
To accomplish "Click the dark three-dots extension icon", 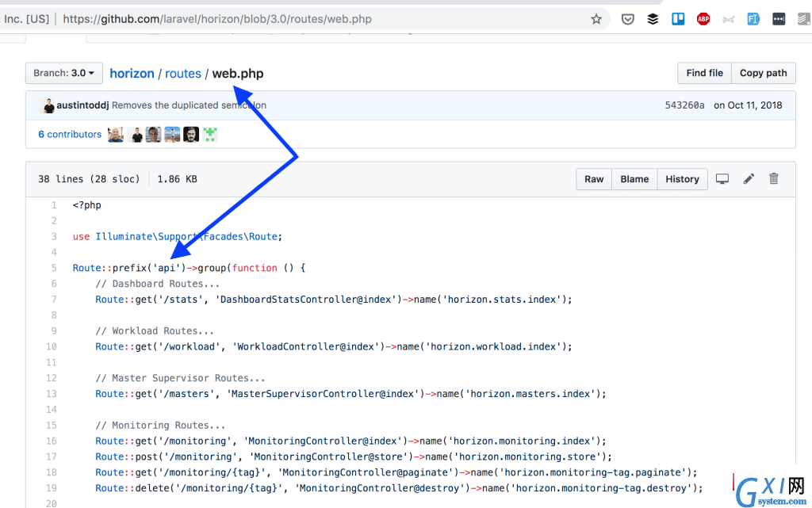I will point(779,19).
